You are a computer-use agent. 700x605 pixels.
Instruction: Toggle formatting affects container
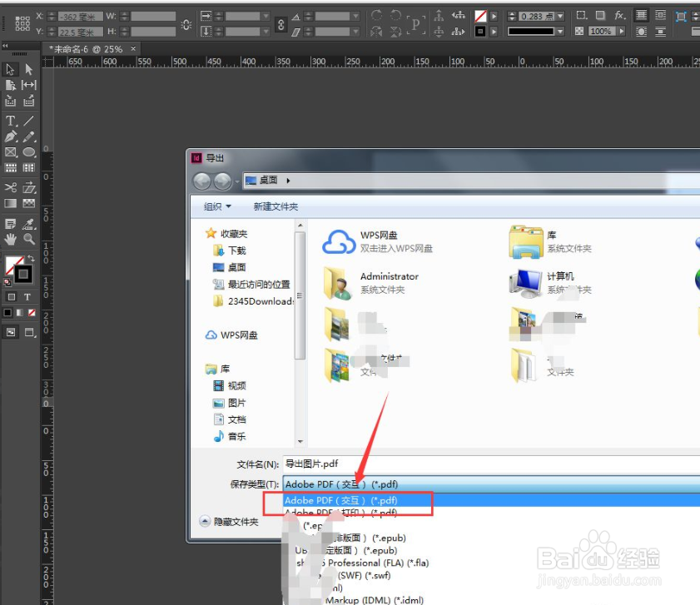12,297
